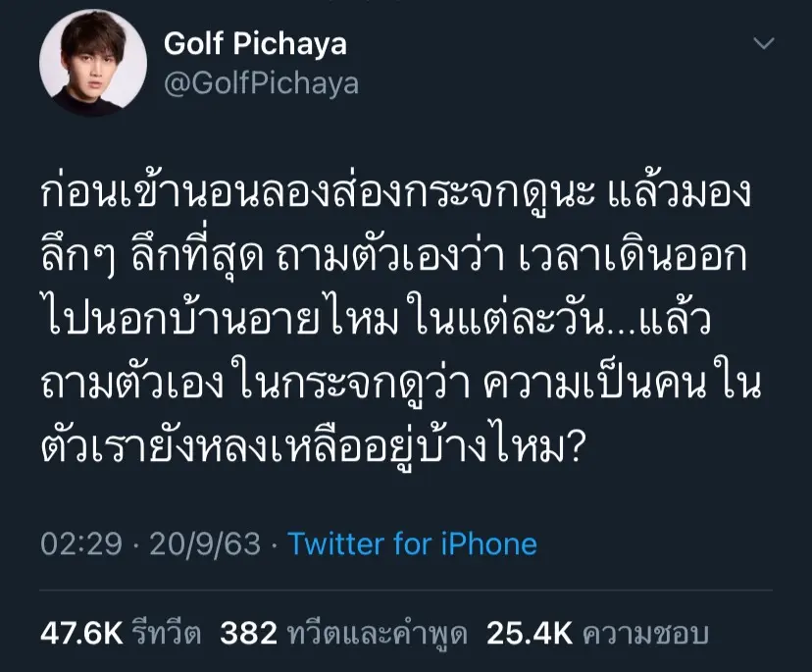The height and width of the screenshot is (672, 812).
Task: View the 47.6K retweets count
Action: coord(81,634)
